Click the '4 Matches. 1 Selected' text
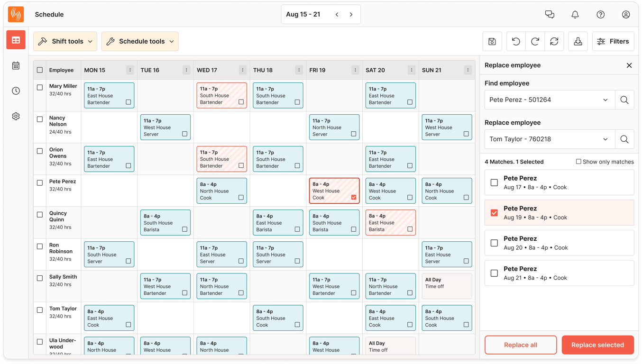Image resolution: width=642 pixels, height=364 pixels. point(514,162)
